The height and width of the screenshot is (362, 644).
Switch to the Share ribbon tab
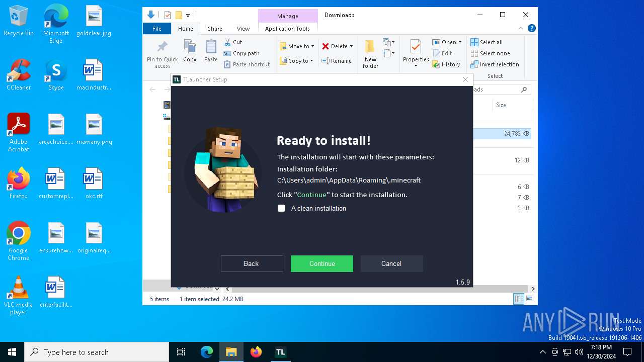pos(215,29)
